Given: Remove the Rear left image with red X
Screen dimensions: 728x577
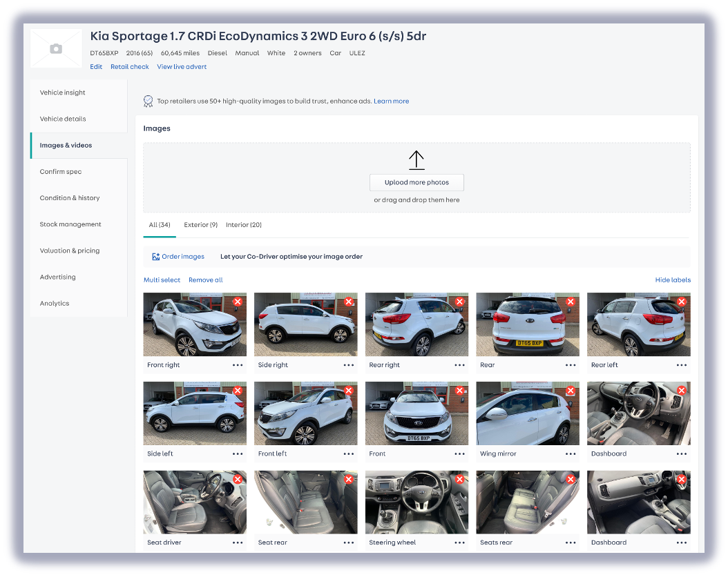Looking at the screenshot, I should tap(682, 302).
